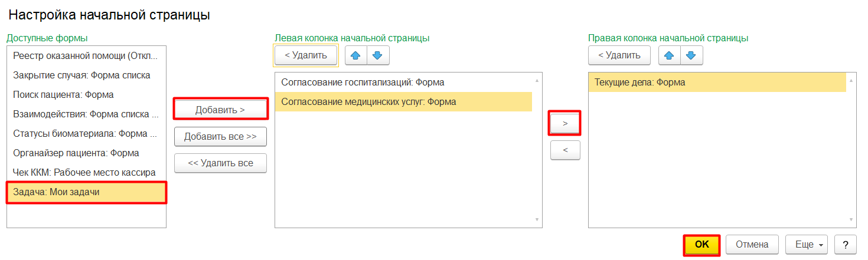Image resolution: width=868 pixels, height=260 pixels.
Task: Select 'Поиск пациента: Форма' list item
Action: [x=64, y=94]
